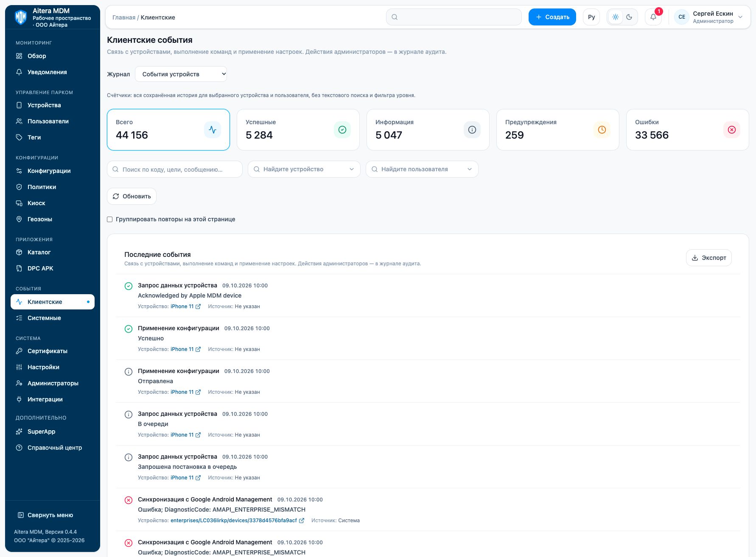This screenshot has height=557, width=756.
Task: Click the activity pulse icon on Всего card
Action: pyautogui.click(x=213, y=130)
